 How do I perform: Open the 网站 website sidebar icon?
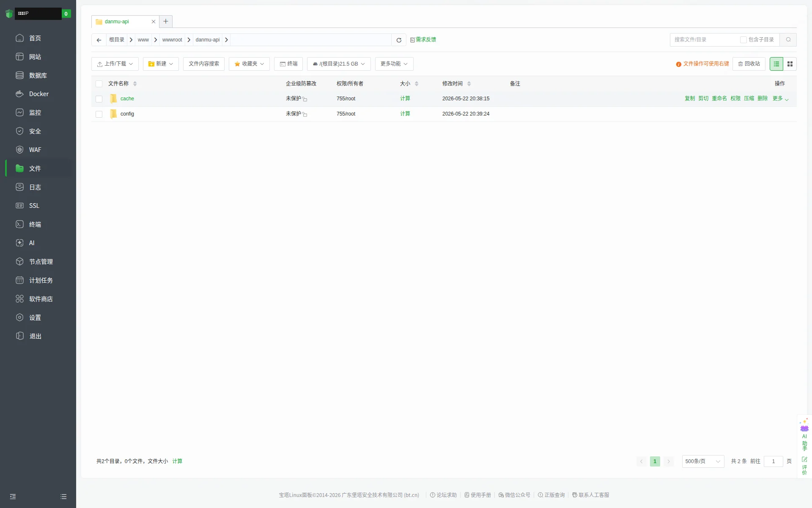pyautogui.click(x=19, y=57)
